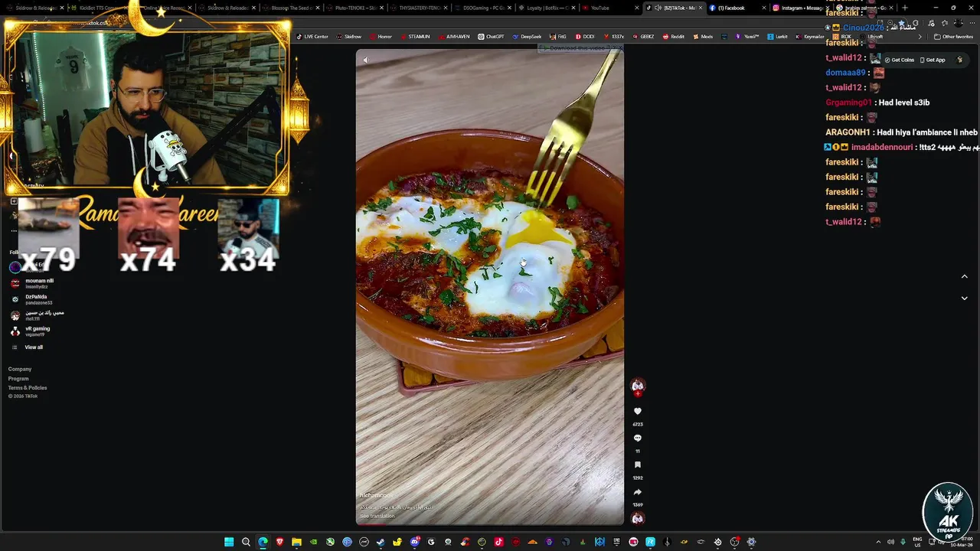Save the video with bookmark icon

(637, 465)
